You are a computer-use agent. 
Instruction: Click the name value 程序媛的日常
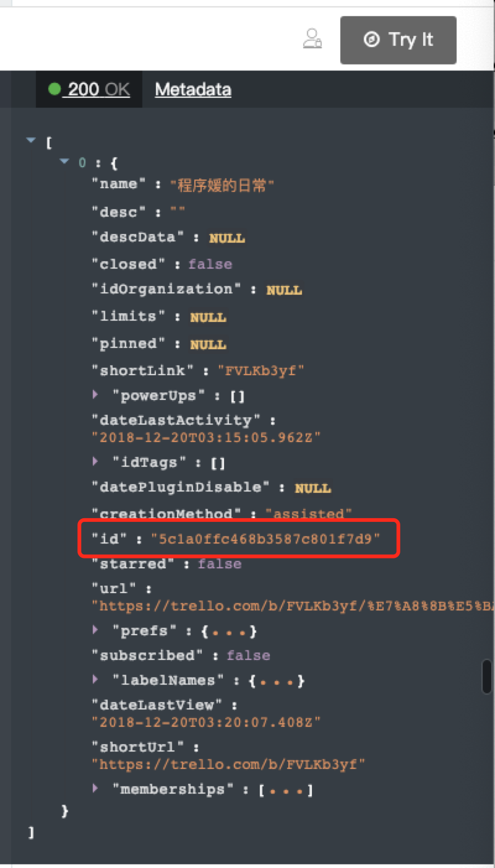point(222,184)
